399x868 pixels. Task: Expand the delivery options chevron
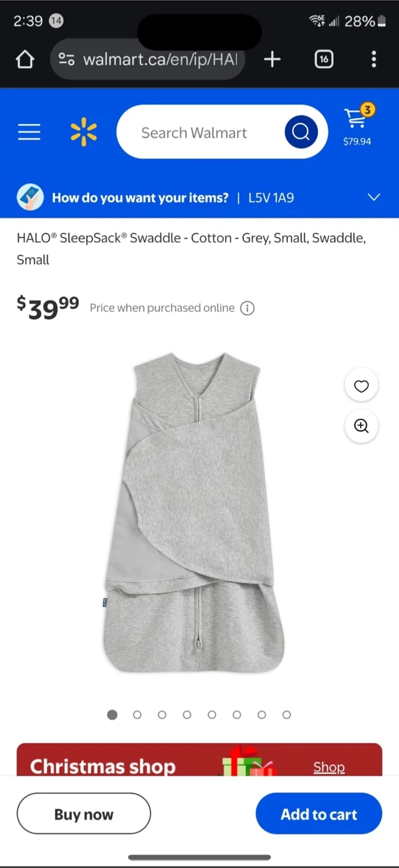(x=374, y=197)
